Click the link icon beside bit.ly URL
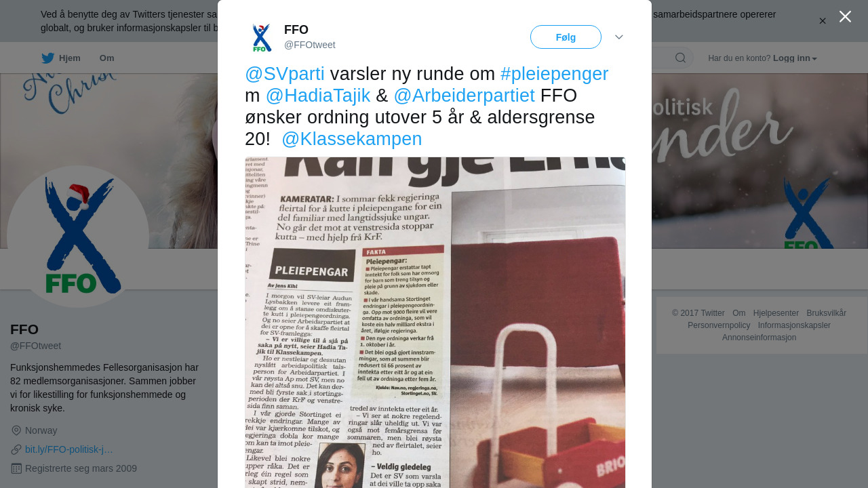The image size is (868, 488). click(x=16, y=449)
